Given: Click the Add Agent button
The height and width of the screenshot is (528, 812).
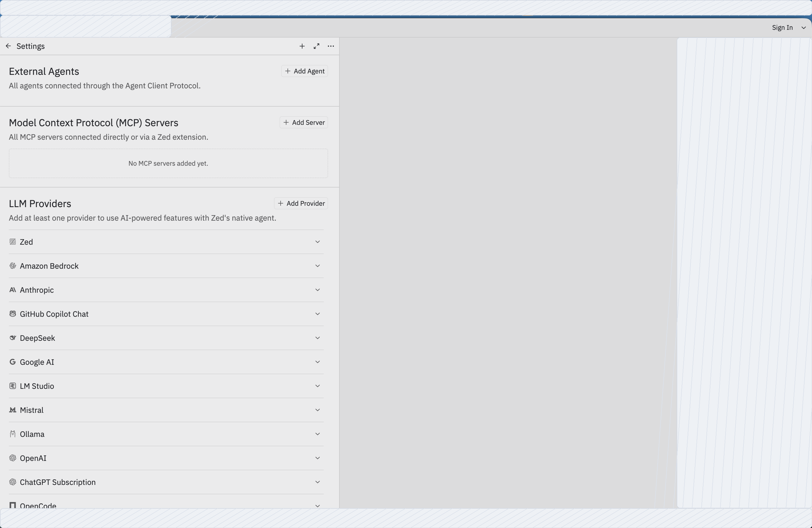Looking at the screenshot, I should 305,71.
